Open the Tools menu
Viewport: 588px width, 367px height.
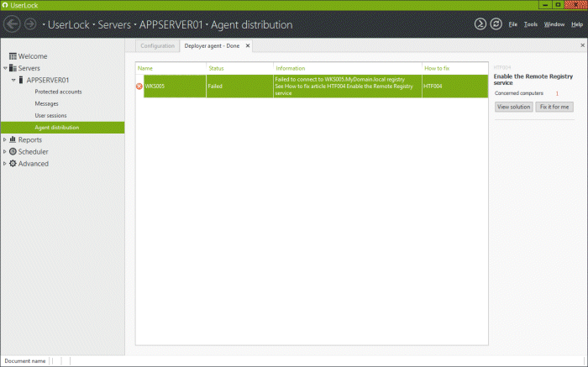coord(531,24)
